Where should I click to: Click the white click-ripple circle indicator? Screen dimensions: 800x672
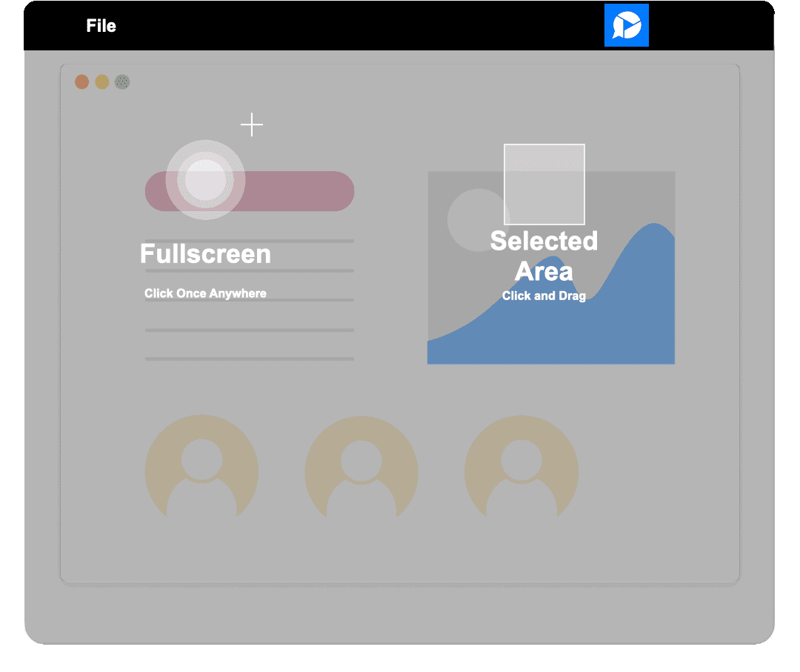(205, 180)
